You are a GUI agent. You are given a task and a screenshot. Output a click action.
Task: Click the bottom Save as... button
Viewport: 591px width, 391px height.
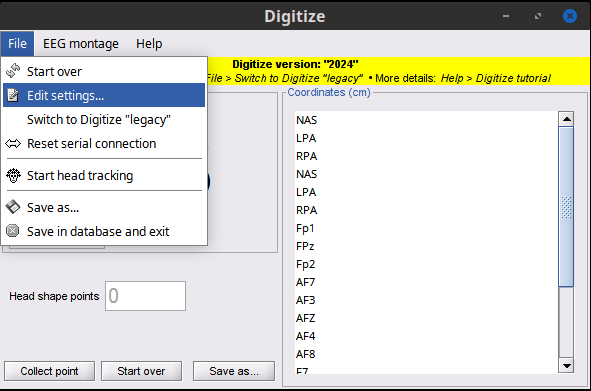coord(234,371)
